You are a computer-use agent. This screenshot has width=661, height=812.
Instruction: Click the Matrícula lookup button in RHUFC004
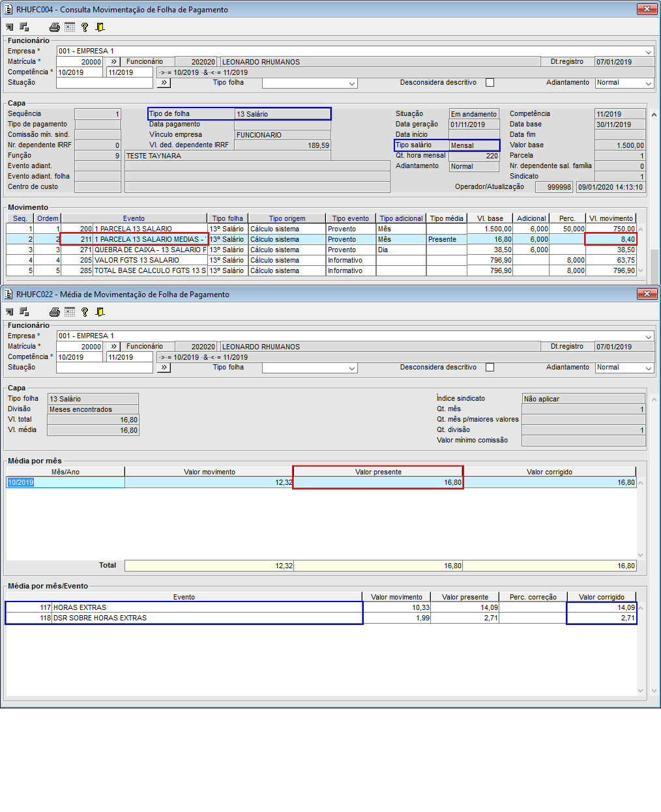pyautogui.click(x=114, y=62)
